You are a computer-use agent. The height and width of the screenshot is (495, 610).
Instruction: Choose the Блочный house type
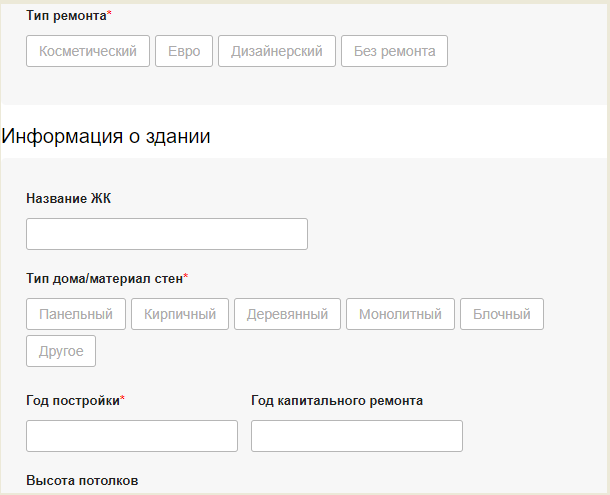pyautogui.click(x=502, y=314)
